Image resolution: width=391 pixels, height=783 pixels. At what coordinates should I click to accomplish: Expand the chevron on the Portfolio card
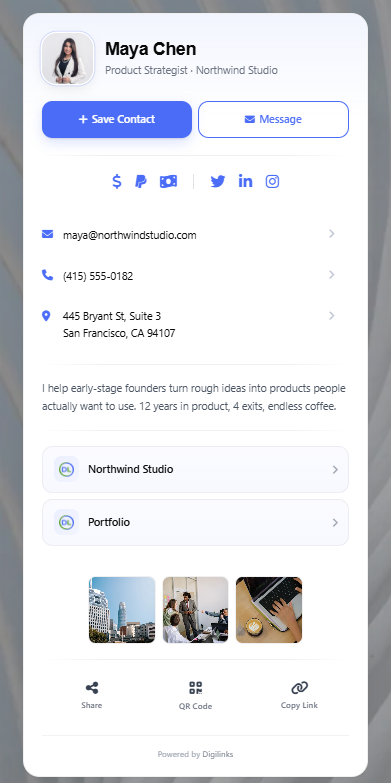pyautogui.click(x=335, y=522)
